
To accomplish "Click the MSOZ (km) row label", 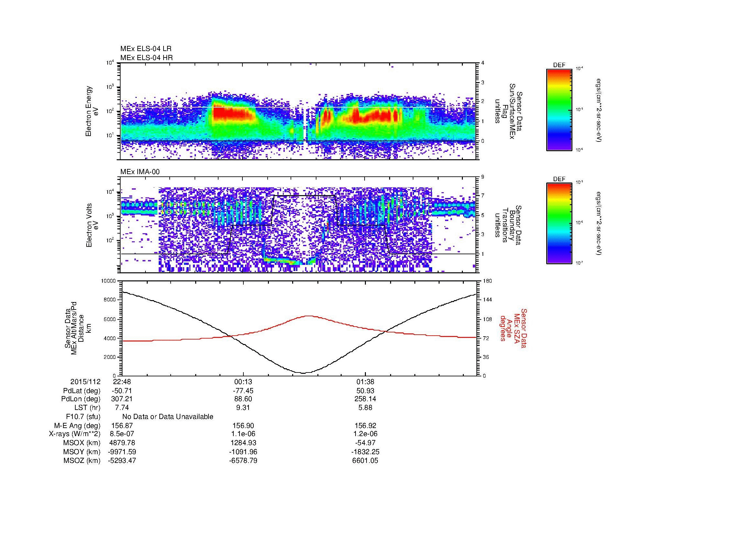I will [82, 461].
